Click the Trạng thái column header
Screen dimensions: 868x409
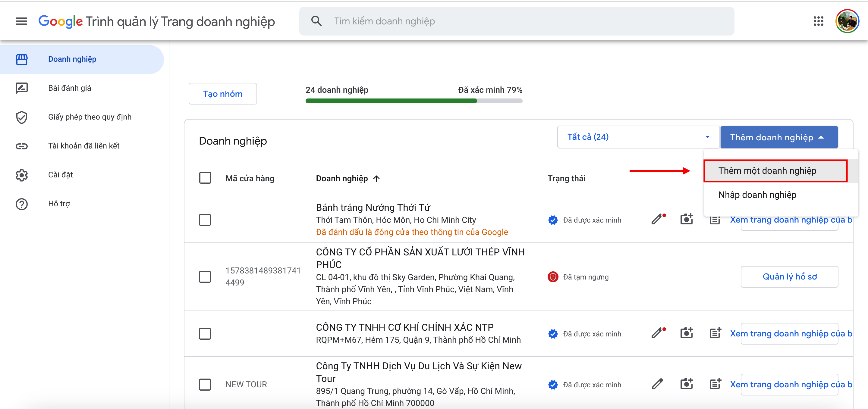(x=566, y=178)
